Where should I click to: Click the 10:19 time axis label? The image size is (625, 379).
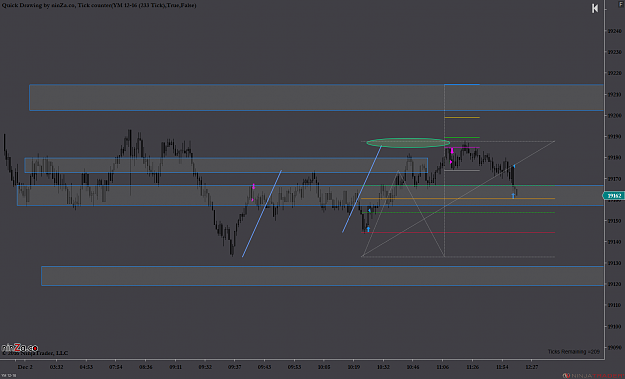(x=354, y=367)
